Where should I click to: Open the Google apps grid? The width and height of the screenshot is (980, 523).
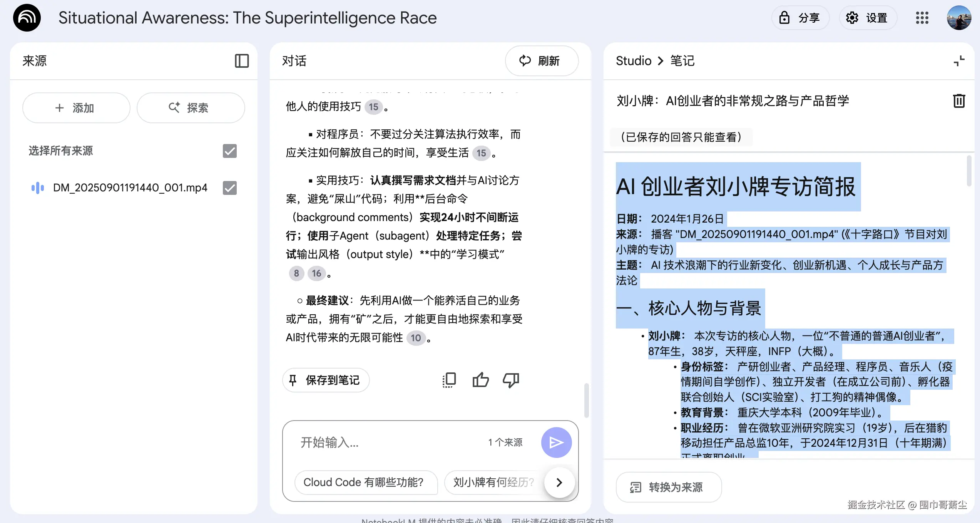click(x=922, y=18)
